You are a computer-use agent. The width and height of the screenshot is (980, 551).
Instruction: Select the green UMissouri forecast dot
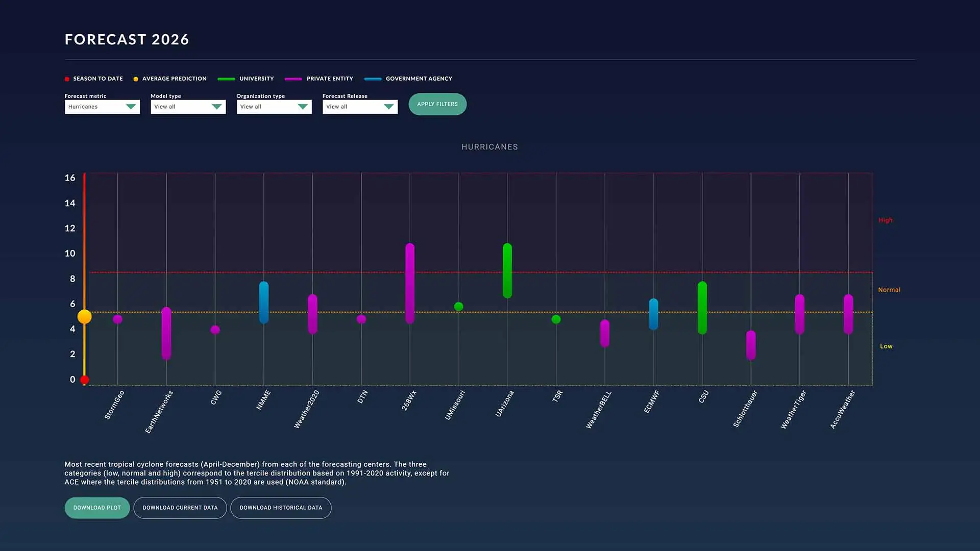click(x=459, y=307)
